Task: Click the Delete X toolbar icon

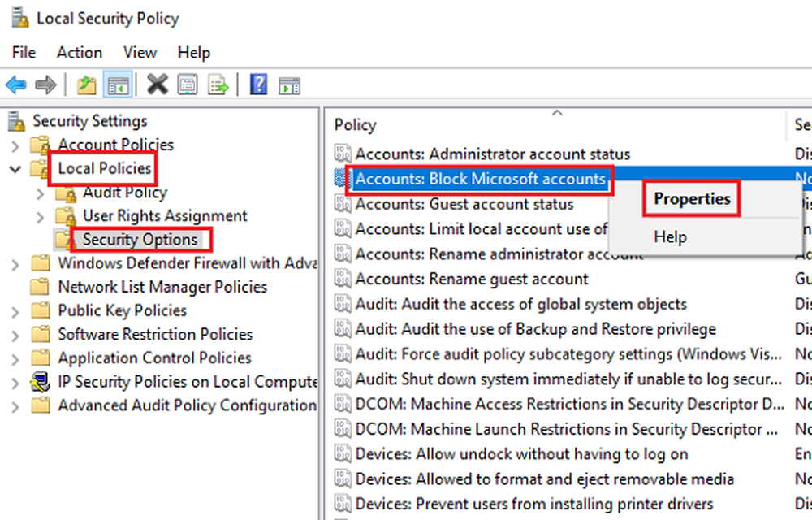Action: tap(158, 84)
